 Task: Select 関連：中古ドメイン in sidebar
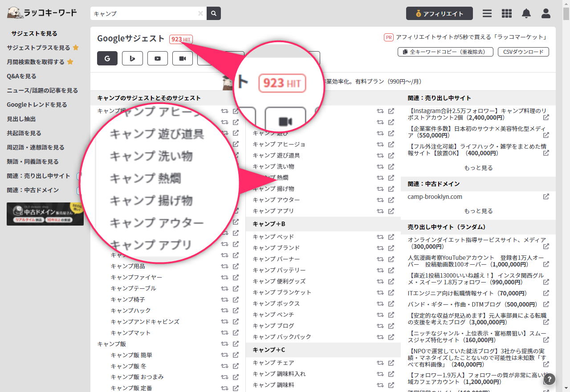tap(33, 190)
